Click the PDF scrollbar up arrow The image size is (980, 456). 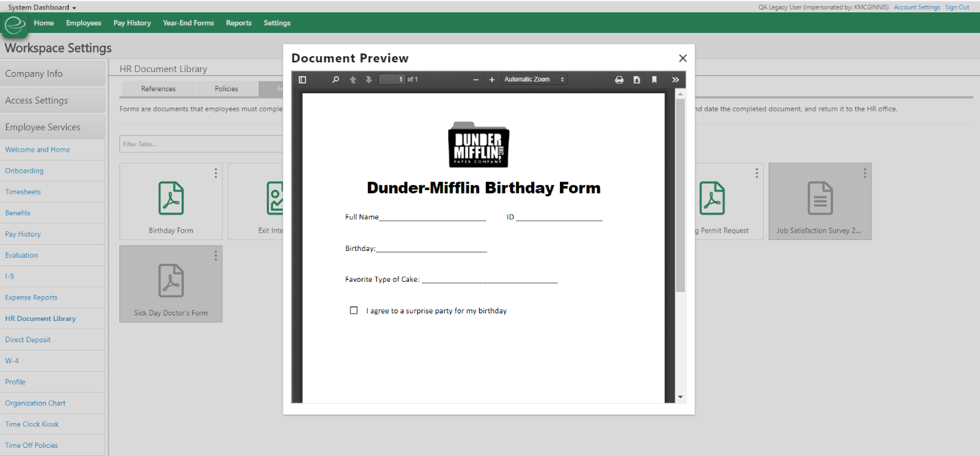[680, 94]
